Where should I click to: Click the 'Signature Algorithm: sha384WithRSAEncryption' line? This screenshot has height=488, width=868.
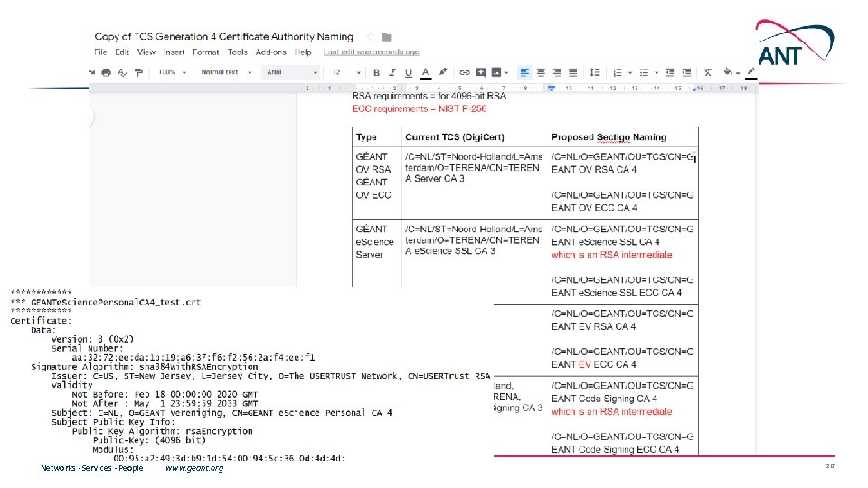tap(145, 367)
